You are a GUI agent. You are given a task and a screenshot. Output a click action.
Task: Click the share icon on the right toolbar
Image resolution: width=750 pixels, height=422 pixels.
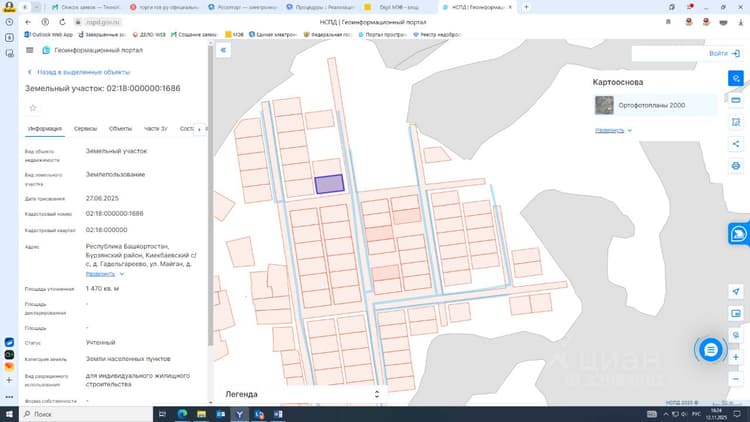(x=736, y=144)
